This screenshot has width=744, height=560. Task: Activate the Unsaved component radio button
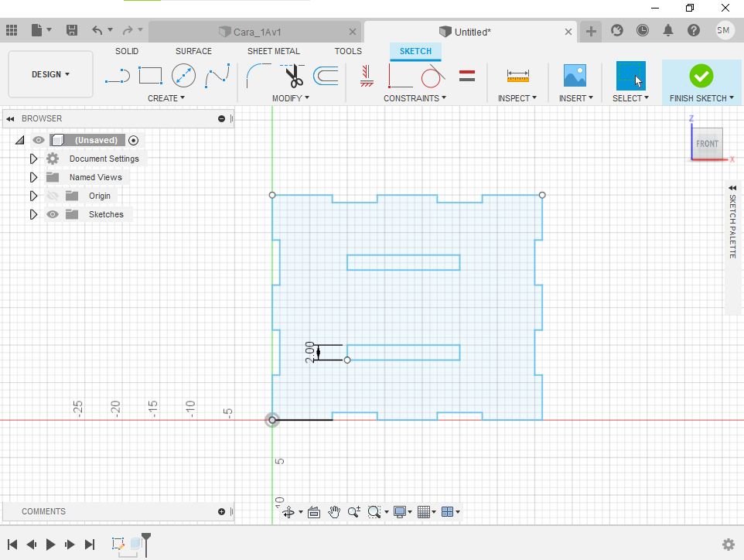point(133,140)
